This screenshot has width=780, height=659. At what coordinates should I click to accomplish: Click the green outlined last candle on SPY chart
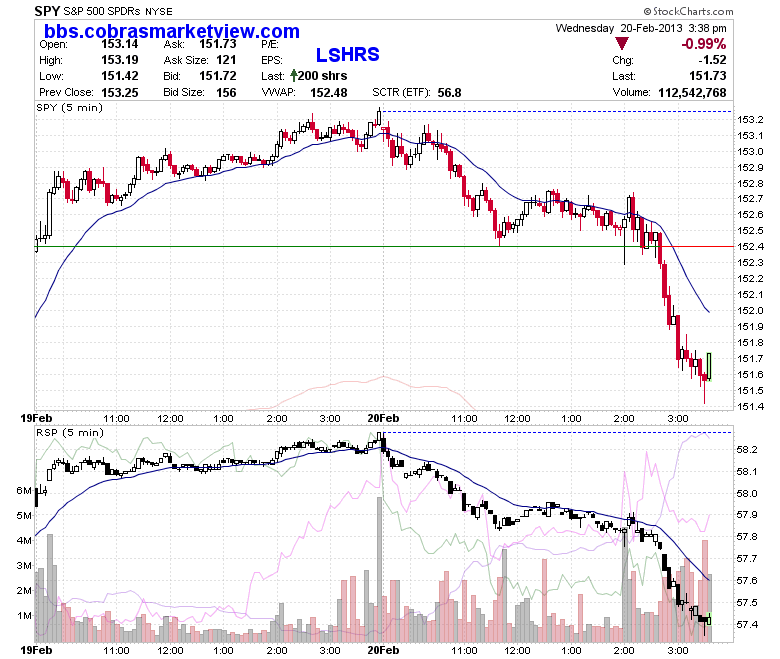(709, 367)
